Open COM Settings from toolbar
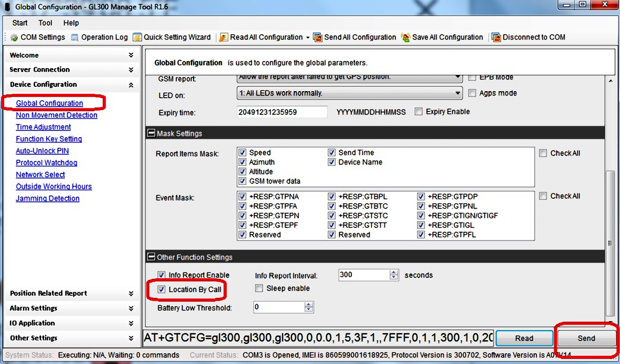The width and height of the screenshot is (620, 364). (x=38, y=37)
